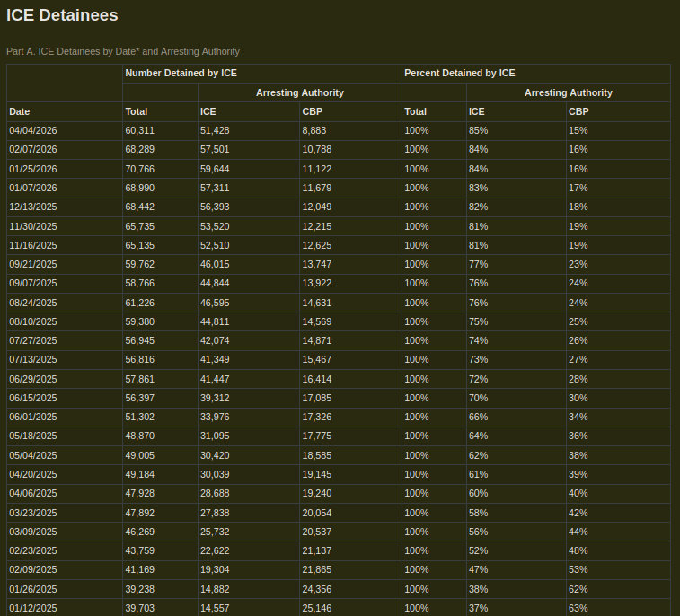
Task: Click ICE count 59,644
Action: [215, 169]
